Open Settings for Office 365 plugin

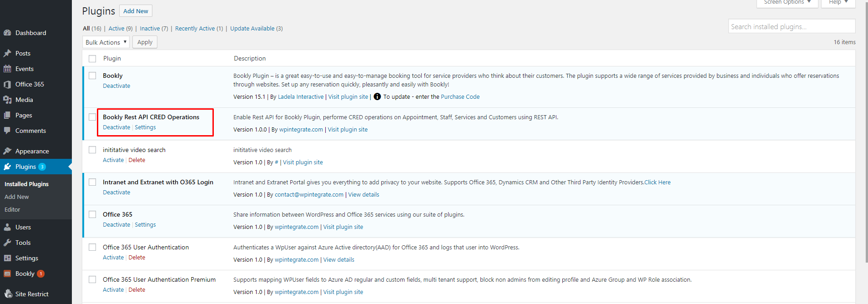click(145, 224)
